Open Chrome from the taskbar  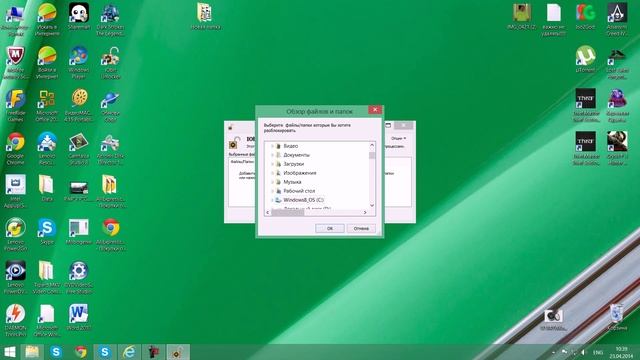[x=80, y=352]
